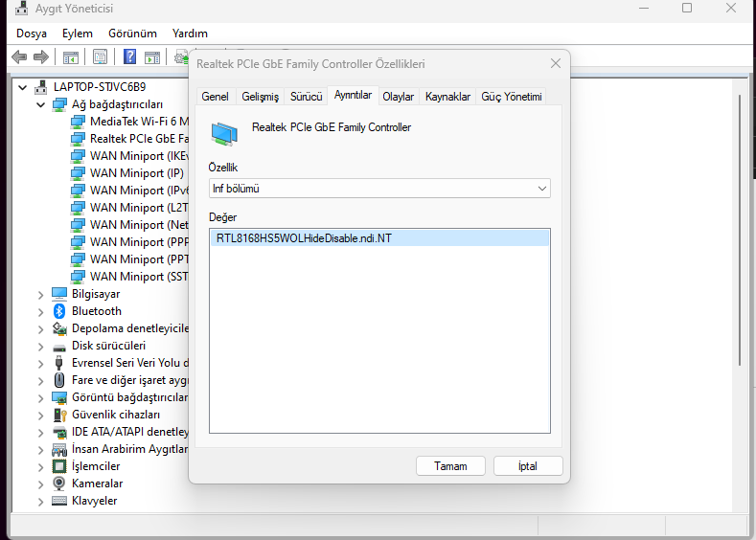Screen dimensions: 756x540
Task: Toggle the action pane toolbar icon
Action: pyautogui.click(x=152, y=56)
